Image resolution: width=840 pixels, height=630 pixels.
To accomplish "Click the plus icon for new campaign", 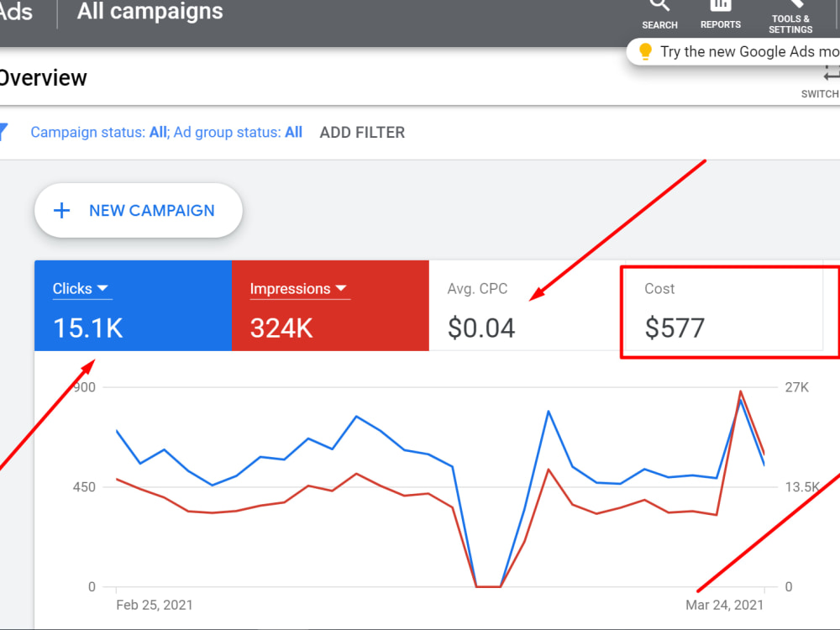I will pyautogui.click(x=61, y=211).
